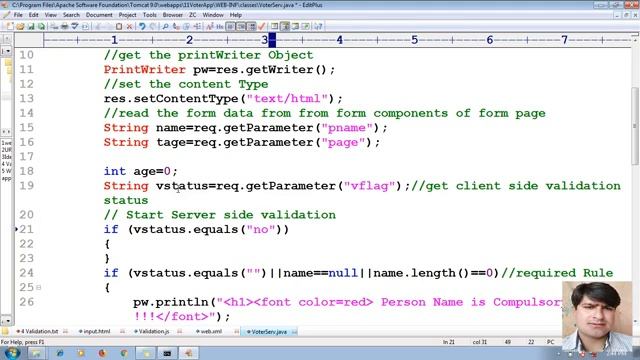Click "text/html" string on line 13
Viewport: 640px width, 360px height.
point(287,99)
